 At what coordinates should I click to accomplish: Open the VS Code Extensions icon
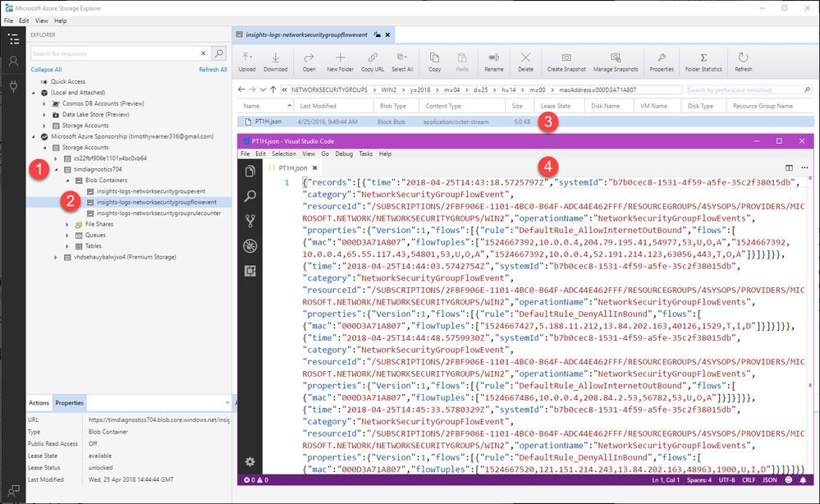tap(250, 271)
